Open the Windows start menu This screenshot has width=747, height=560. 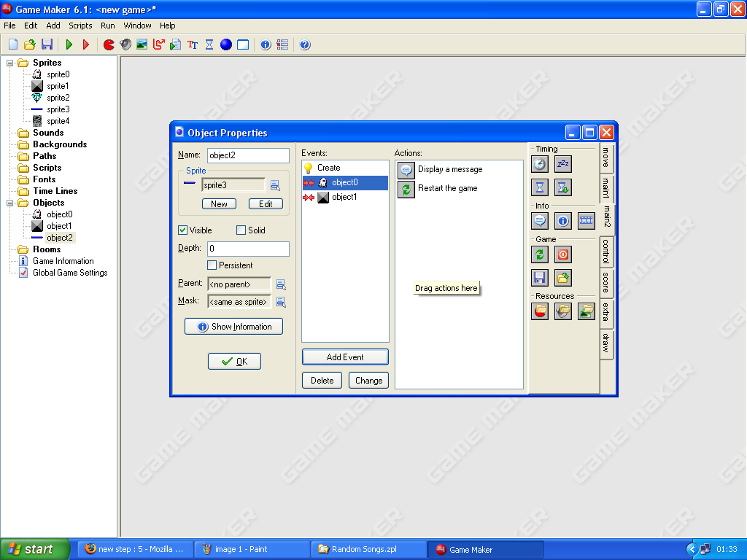coord(35,549)
